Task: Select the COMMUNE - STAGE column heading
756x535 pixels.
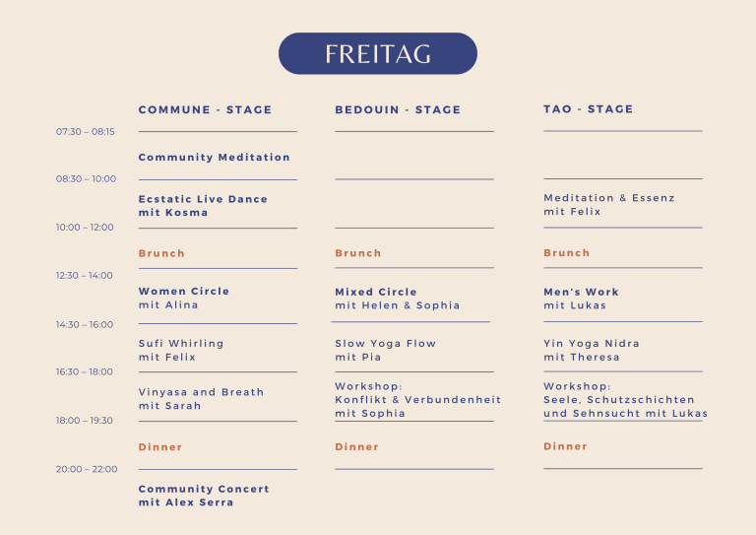Action: click(x=205, y=110)
